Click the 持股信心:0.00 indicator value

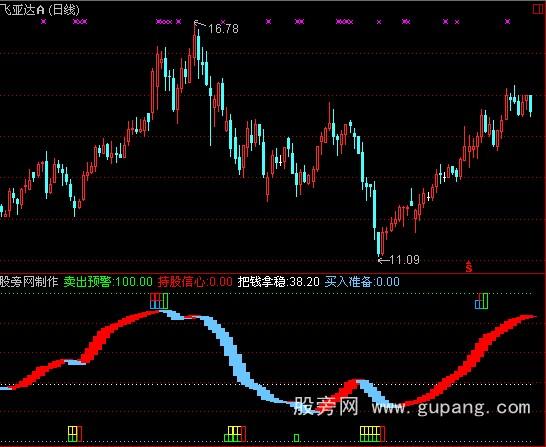(195, 281)
